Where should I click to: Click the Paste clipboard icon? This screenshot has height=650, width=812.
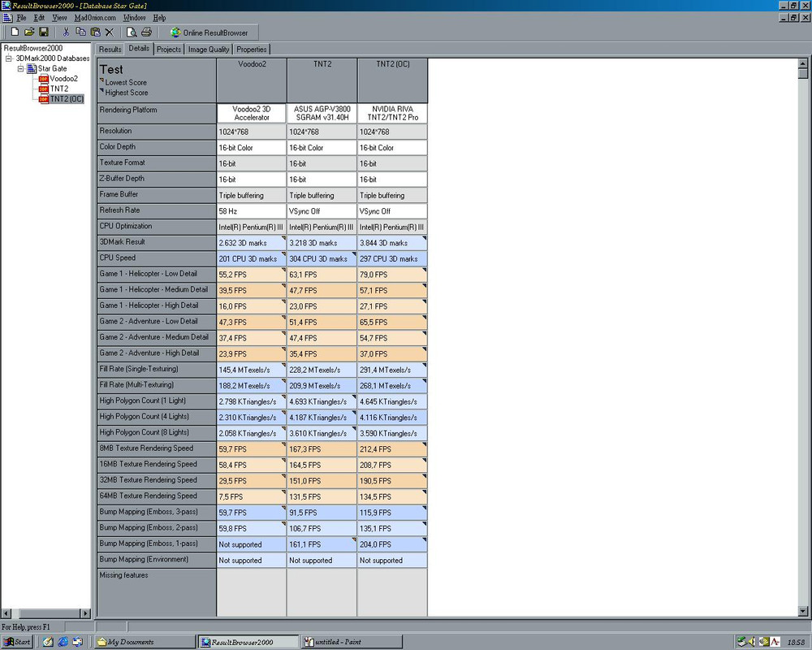coord(95,32)
